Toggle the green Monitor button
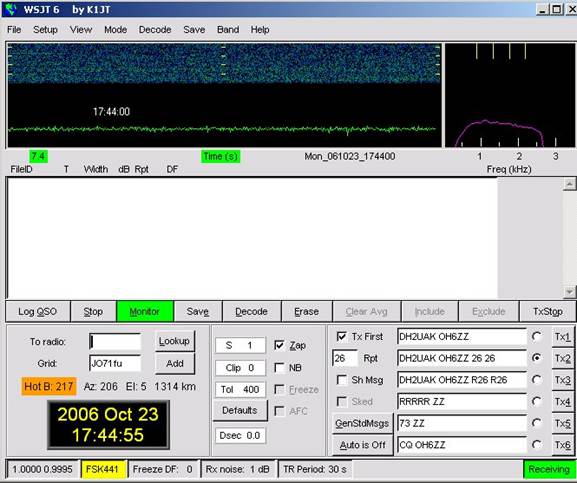Image resolution: width=577 pixels, height=483 pixels. (x=145, y=312)
